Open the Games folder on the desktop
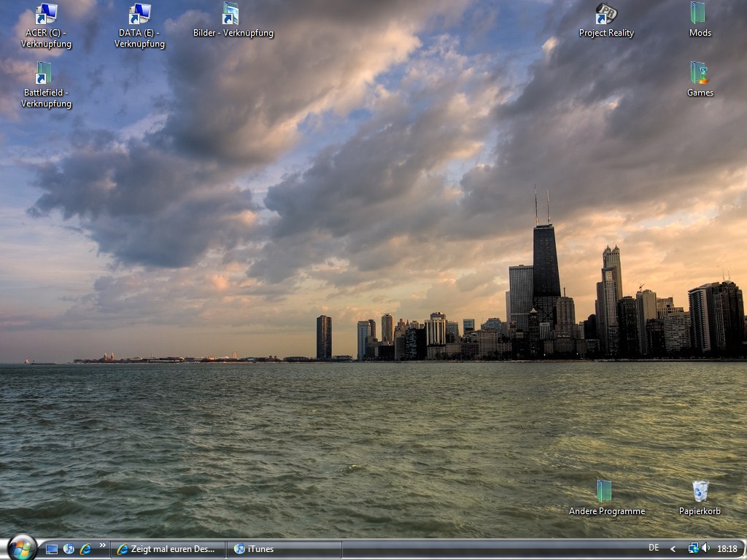 click(x=699, y=74)
